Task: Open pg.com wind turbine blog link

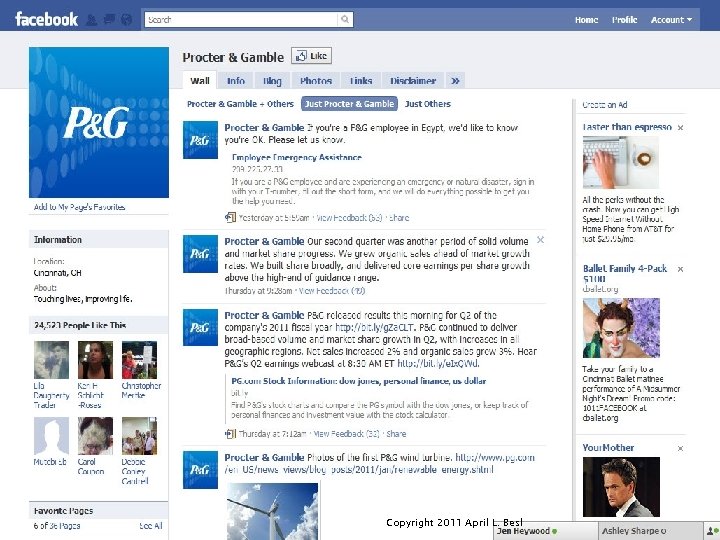Action: tap(380, 463)
